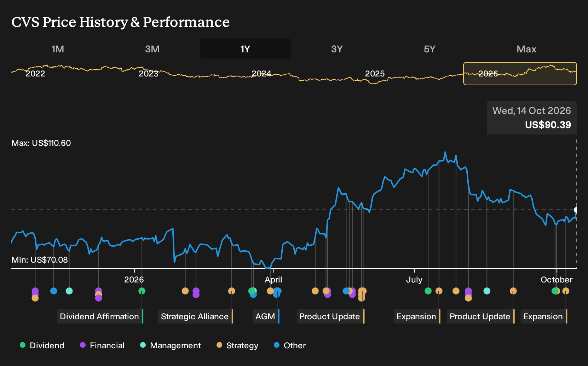Toggle the Management legend filter
The width and height of the screenshot is (588, 366).
(171, 345)
